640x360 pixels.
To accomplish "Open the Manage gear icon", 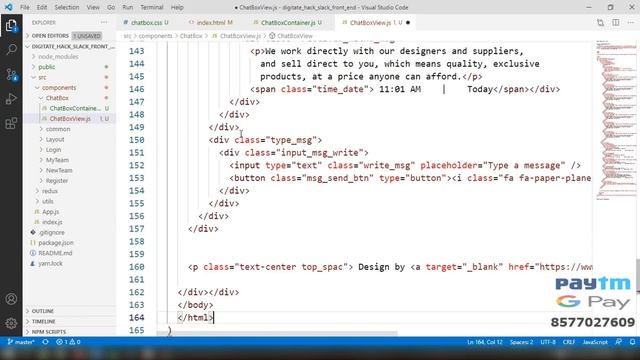I will tap(11, 323).
